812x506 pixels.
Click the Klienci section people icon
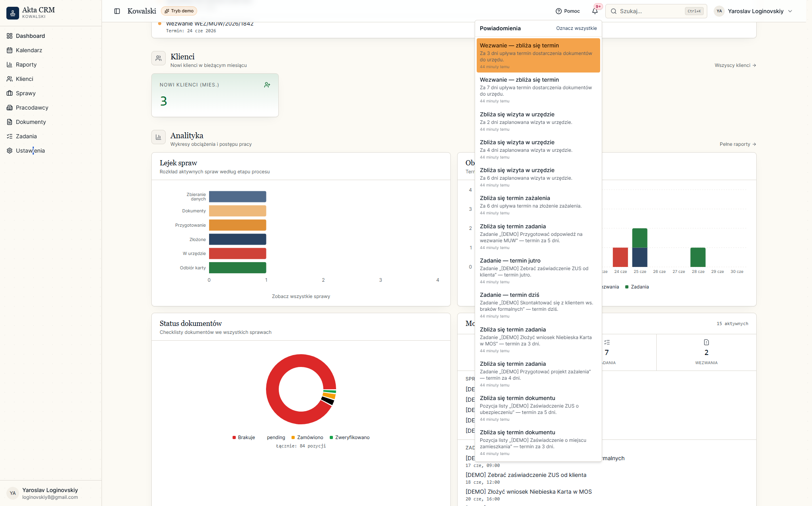point(158,58)
